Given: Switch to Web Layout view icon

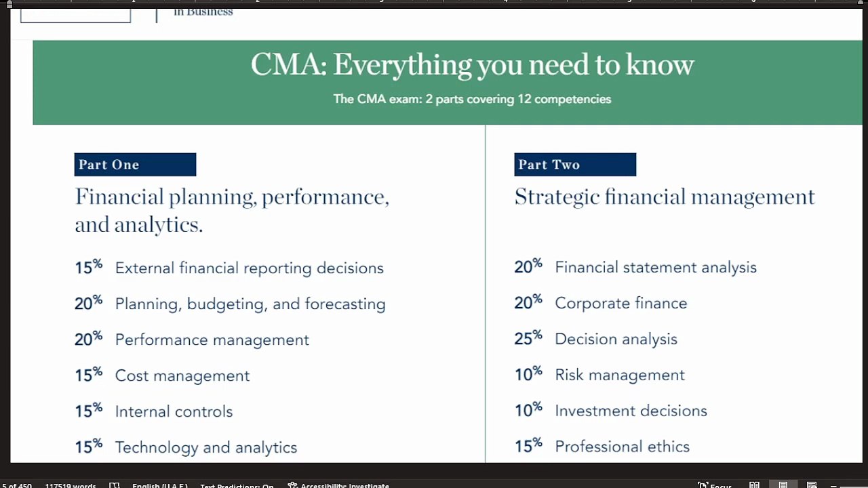Looking at the screenshot, I should [x=812, y=485].
